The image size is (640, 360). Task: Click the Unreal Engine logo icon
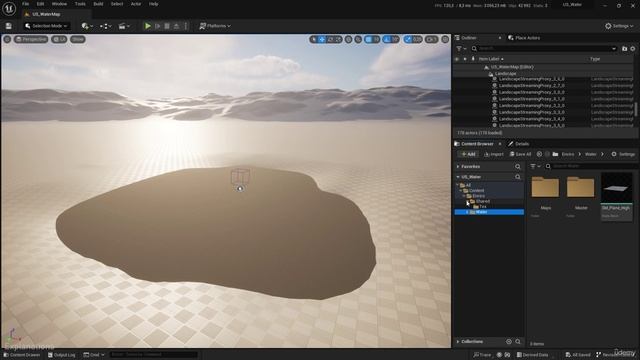pyautogui.click(x=9, y=9)
